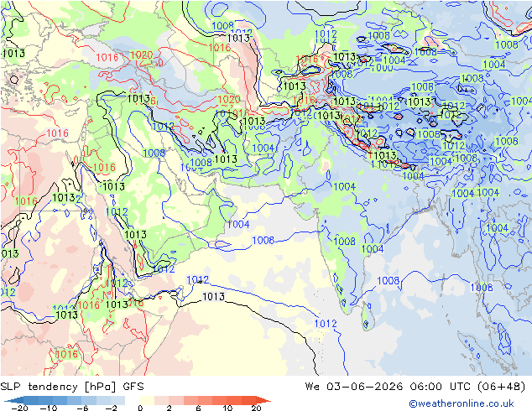Screen dimensions: 532x411
Task: Select the '10' legend value
Action: (227, 408)
